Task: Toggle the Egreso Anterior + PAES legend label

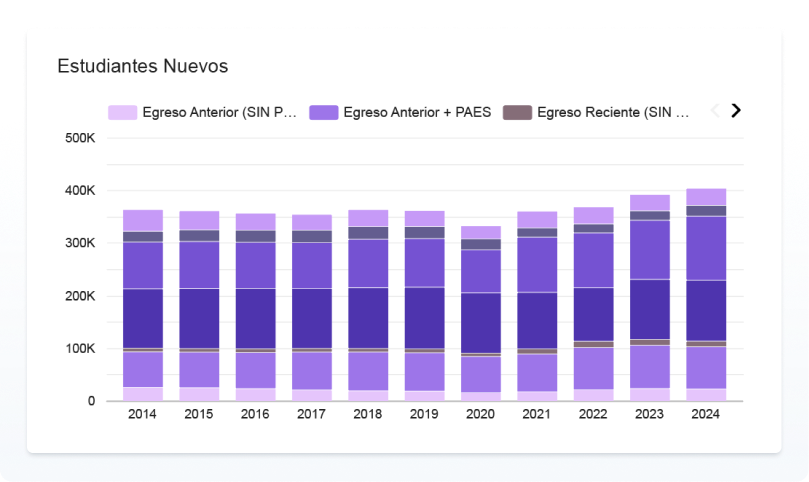Action: tap(417, 112)
